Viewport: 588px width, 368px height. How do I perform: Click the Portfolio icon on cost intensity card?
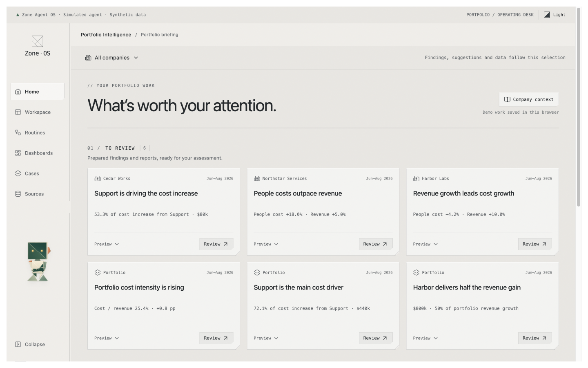[x=98, y=273]
